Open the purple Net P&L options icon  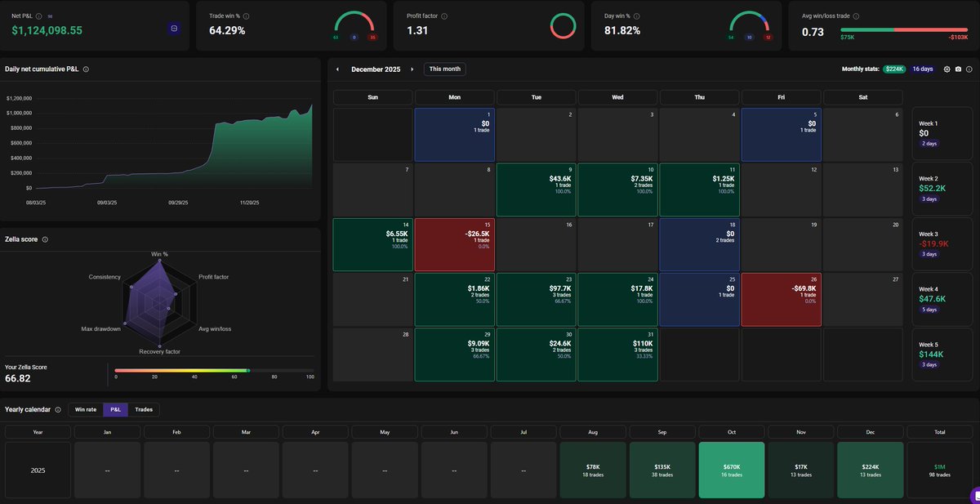click(x=174, y=29)
